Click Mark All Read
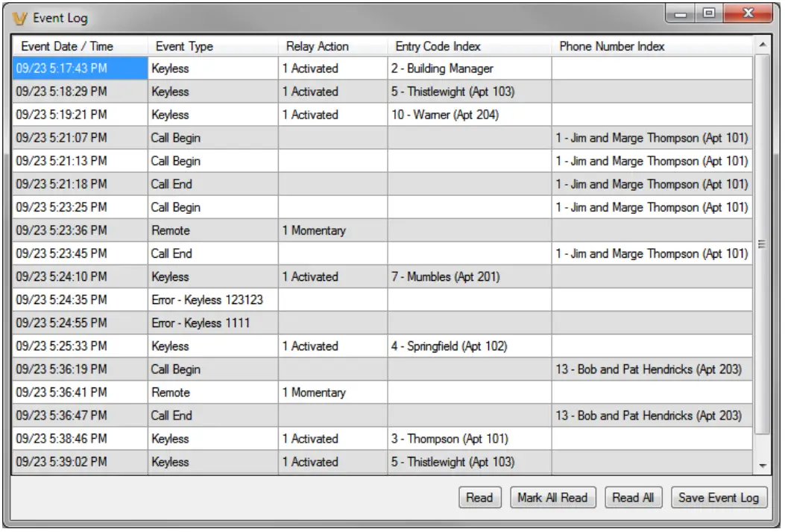This screenshot has height=532, width=785. point(552,498)
